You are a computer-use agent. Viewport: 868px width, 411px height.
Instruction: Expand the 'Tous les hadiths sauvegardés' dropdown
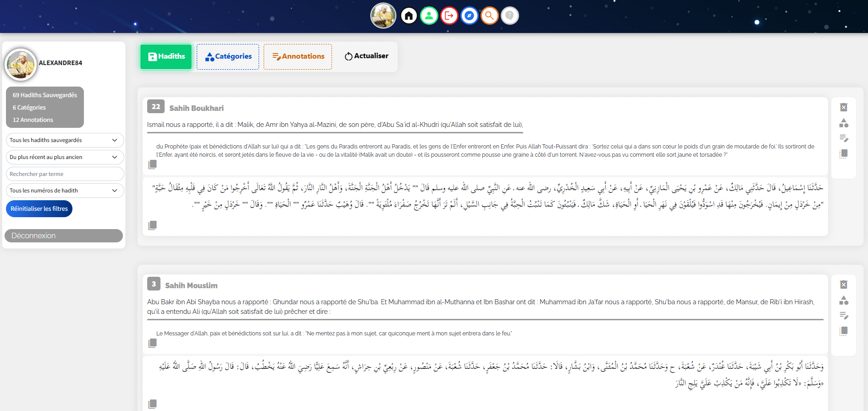coord(65,140)
